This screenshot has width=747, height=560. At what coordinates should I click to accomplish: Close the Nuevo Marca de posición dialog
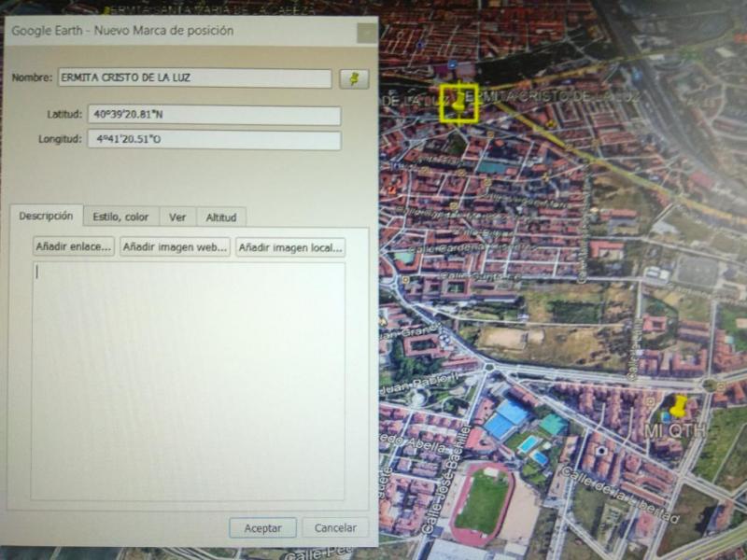(367, 33)
